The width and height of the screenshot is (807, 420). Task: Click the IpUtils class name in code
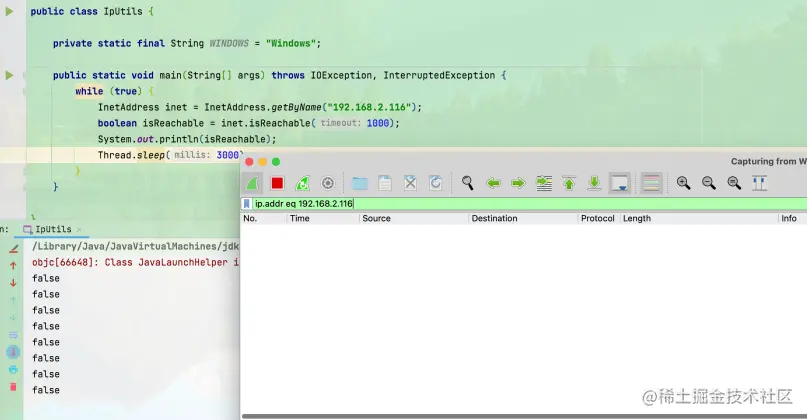[123, 11]
